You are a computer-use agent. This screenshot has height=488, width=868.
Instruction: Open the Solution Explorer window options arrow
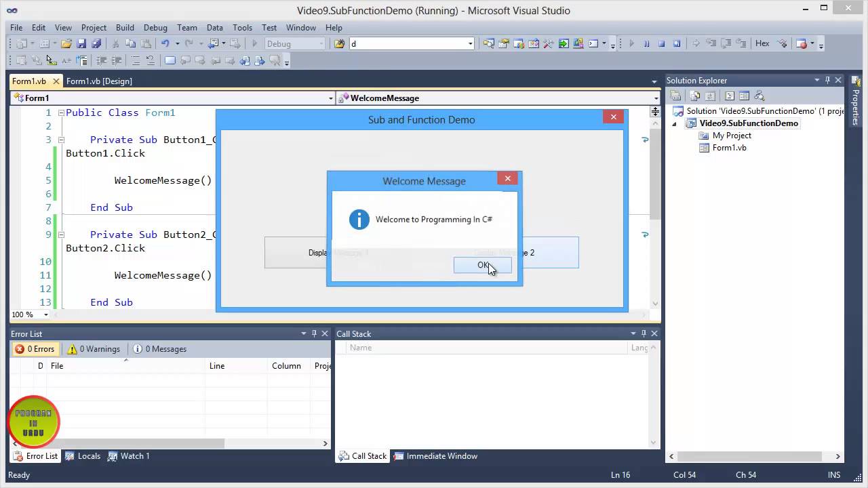click(817, 80)
